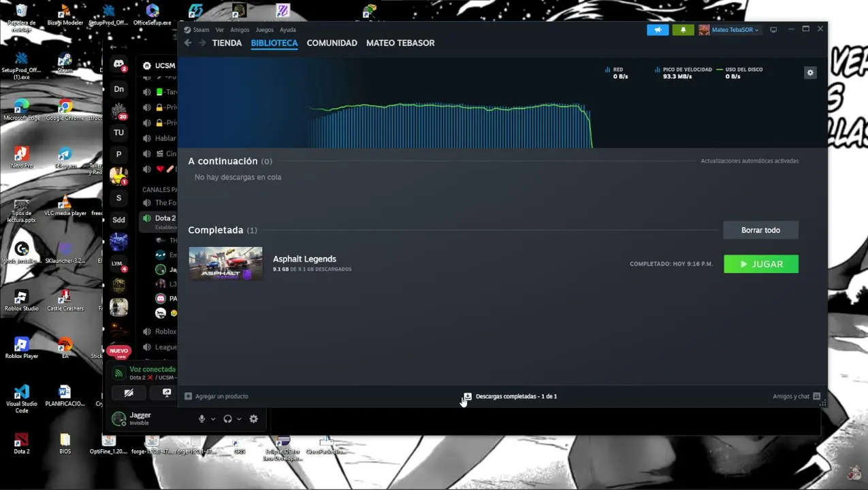This screenshot has height=490, width=868.
Task: Open Visual Studio Code desktop icon
Action: pos(21,399)
